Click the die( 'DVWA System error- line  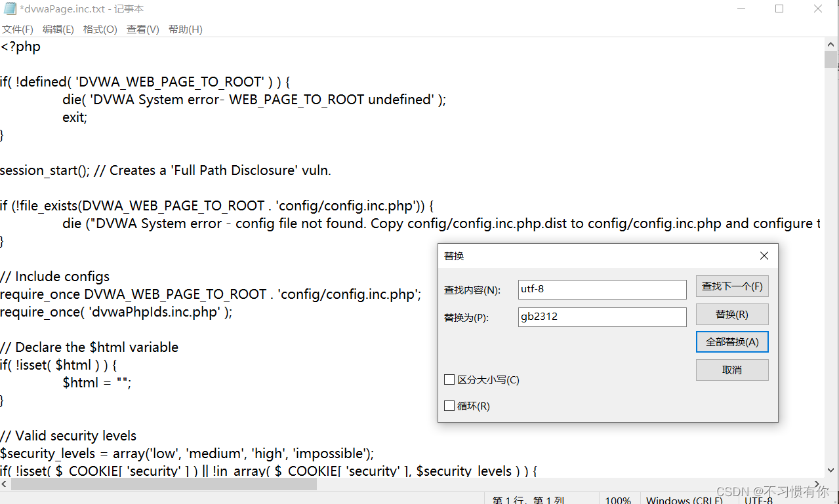(255, 100)
